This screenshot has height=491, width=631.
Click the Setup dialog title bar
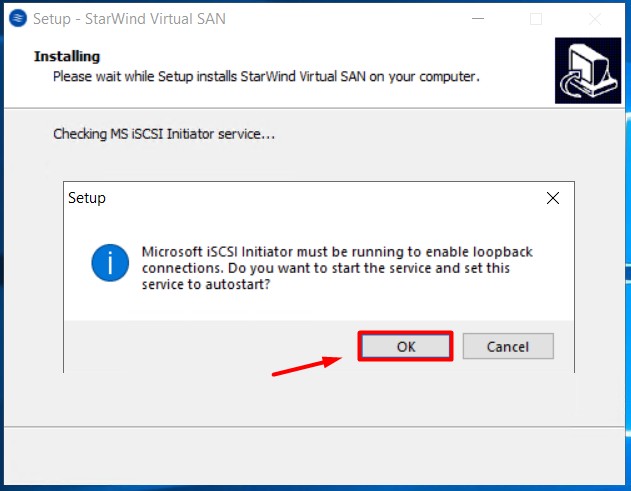[300, 198]
